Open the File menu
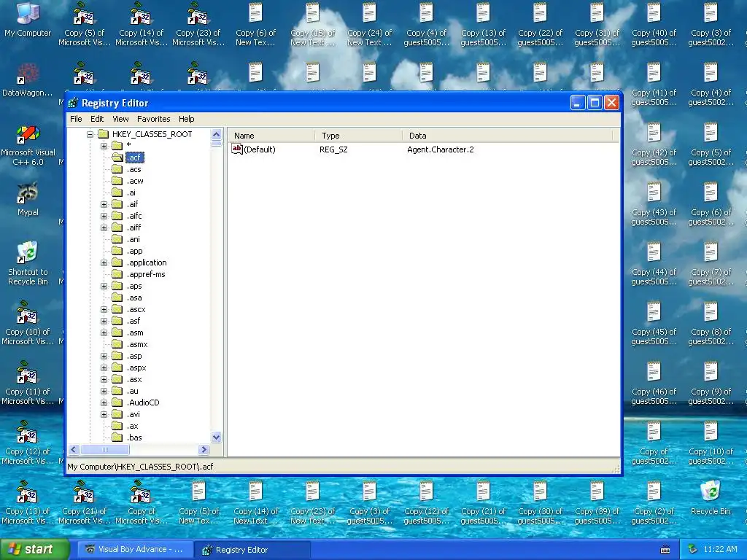The height and width of the screenshot is (560, 747). (76, 119)
